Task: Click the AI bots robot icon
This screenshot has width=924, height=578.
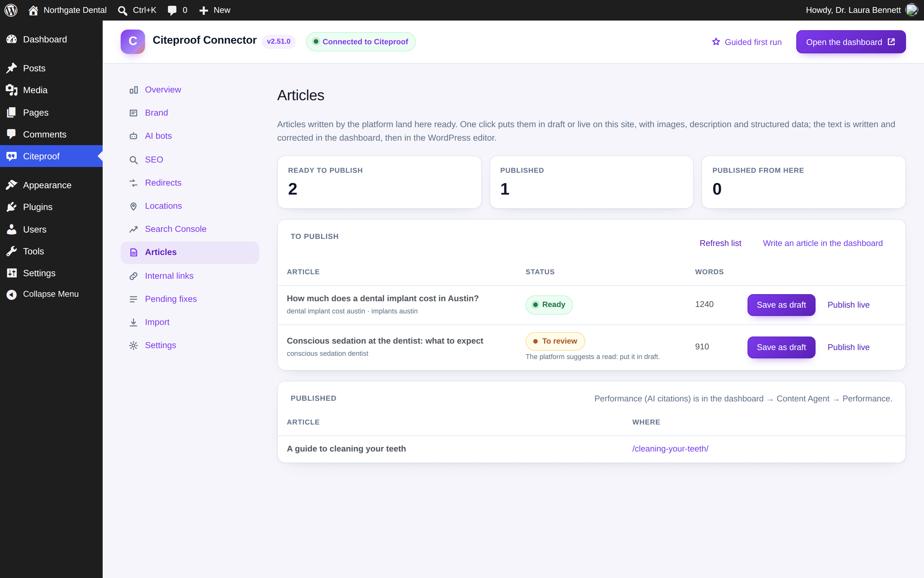Action: coord(133,136)
